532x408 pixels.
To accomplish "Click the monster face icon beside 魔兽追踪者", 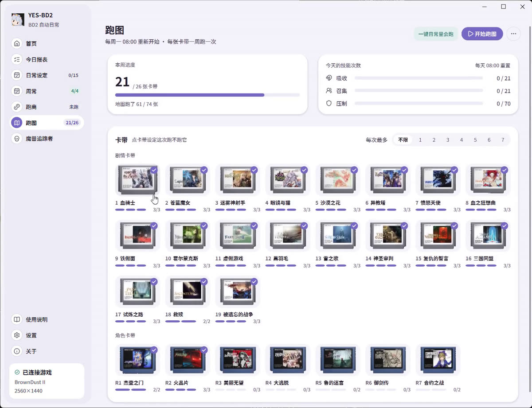I will [x=17, y=139].
